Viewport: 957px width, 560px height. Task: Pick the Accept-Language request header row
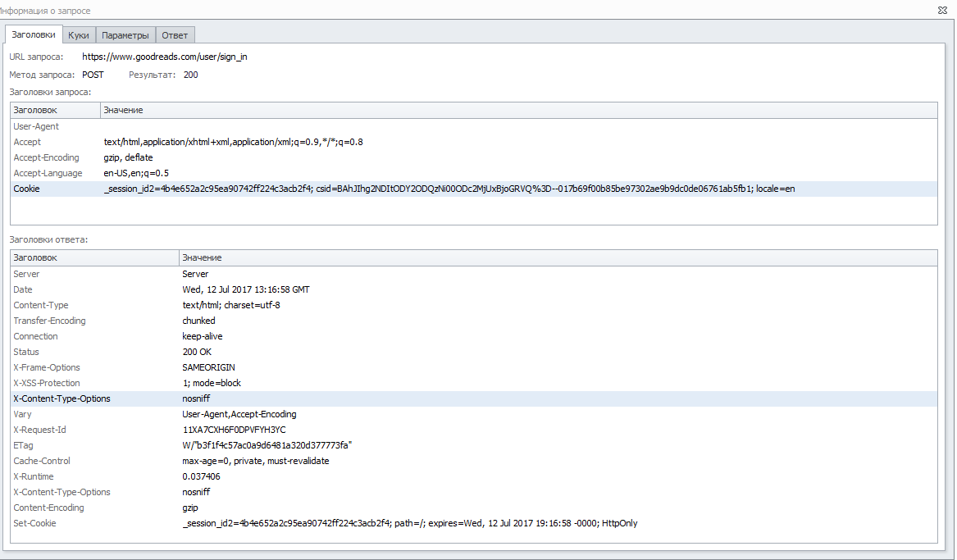click(48, 173)
